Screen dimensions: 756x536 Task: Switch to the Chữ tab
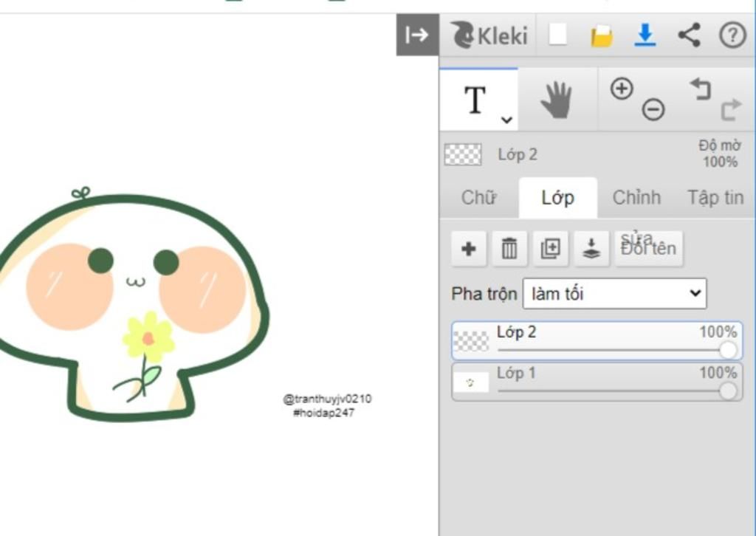pyautogui.click(x=478, y=198)
